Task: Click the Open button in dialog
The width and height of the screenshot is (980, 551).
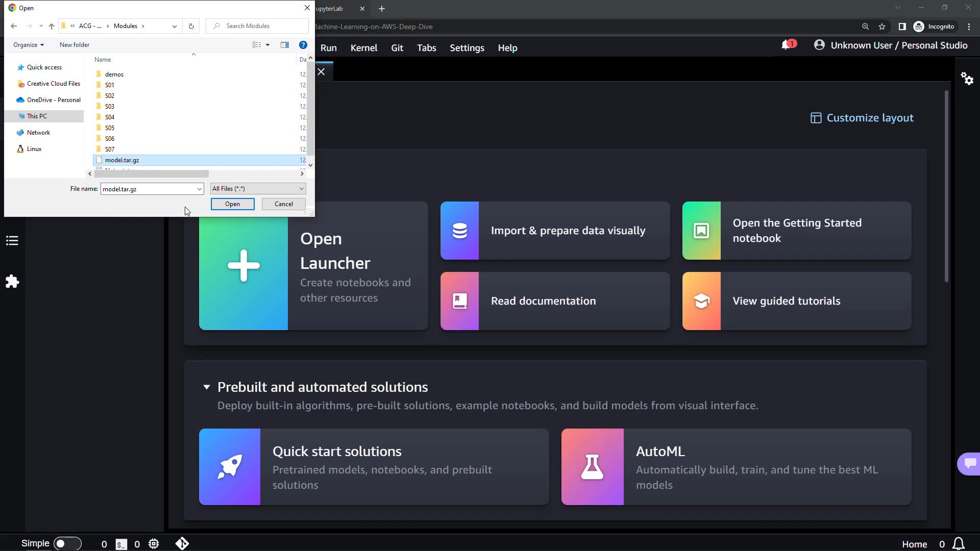Action: tap(232, 204)
